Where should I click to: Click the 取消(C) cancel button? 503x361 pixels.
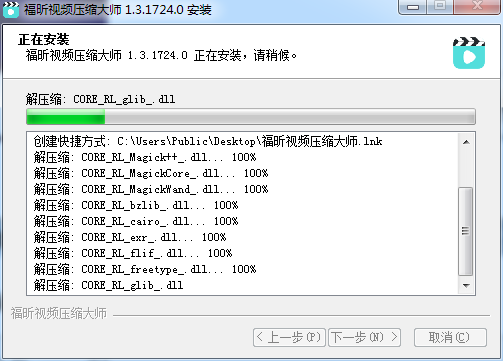tap(450, 337)
